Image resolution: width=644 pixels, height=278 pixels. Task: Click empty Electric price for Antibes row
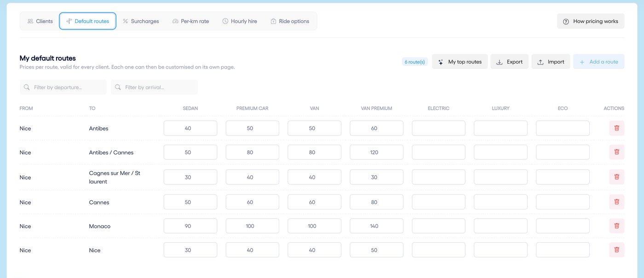[x=438, y=128]
